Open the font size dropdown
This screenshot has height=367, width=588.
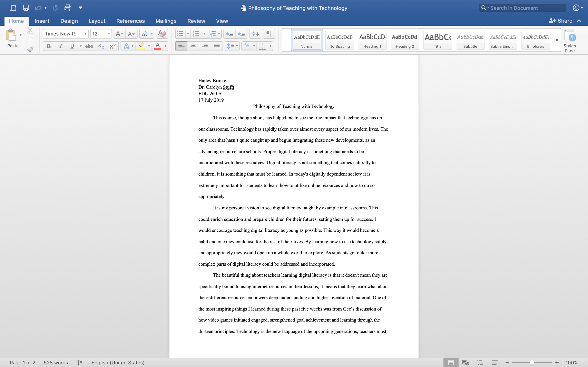point(109,34)
